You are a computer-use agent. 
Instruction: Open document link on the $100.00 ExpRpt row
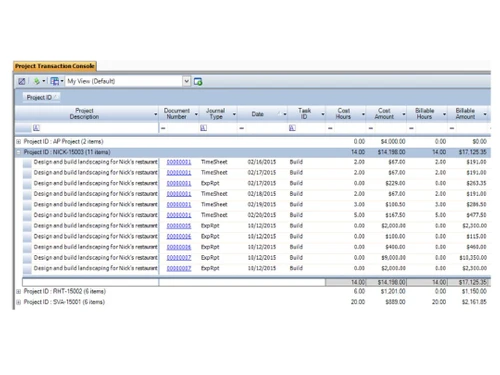(x=179, y=236)
